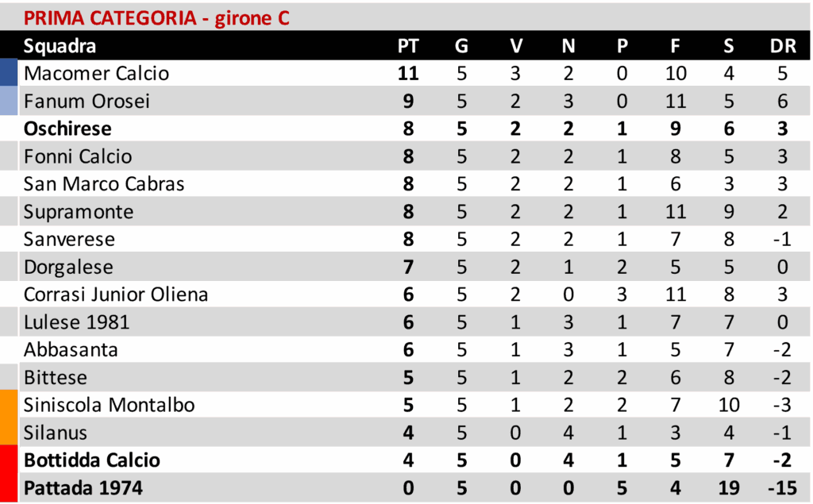Open the Oschirese team entry

pyautogui.click(x=67, y=129)
